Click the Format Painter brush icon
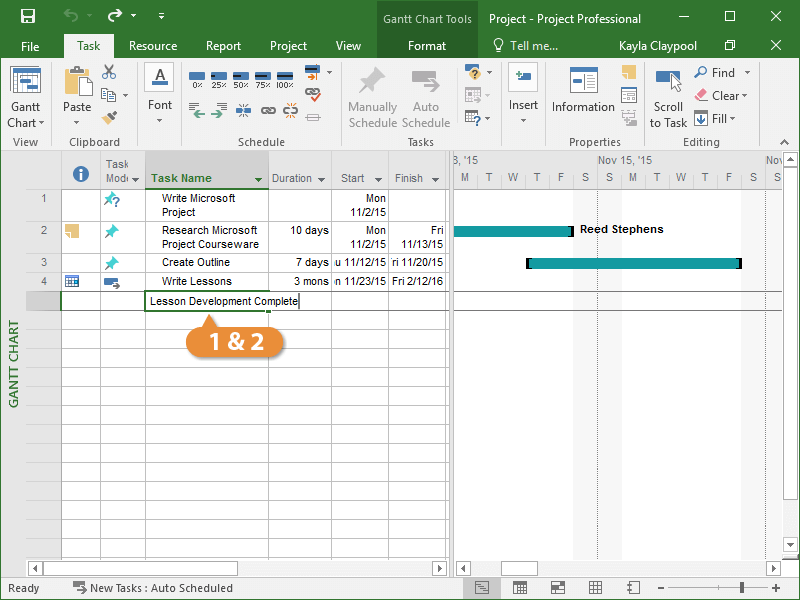The image size is (800, 600). tap(109, 117)
